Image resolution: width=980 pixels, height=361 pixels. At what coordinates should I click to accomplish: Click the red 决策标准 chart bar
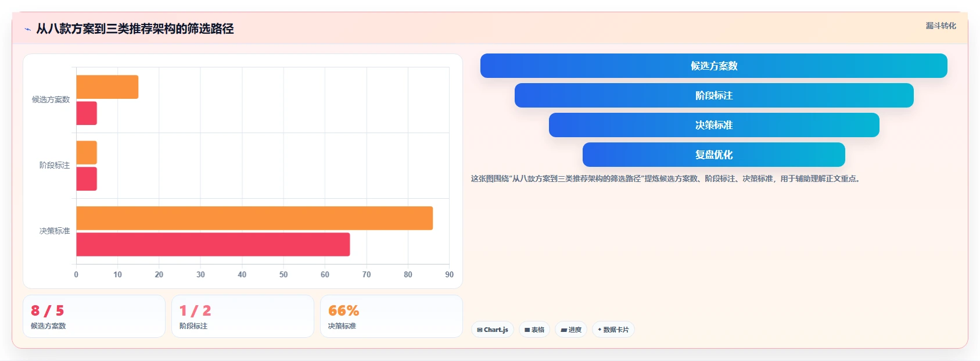(213, 244)
